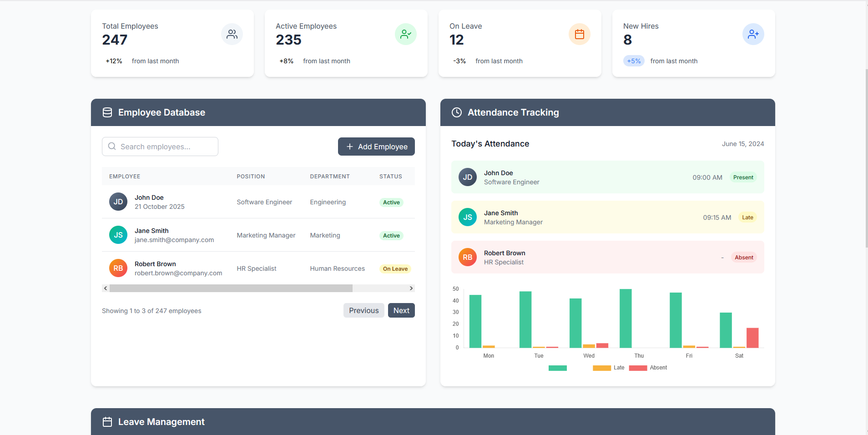Viewport: 868px width, 435px height.
Task: Click the table's left scroll arrow
Action: (x=106, y=288)
